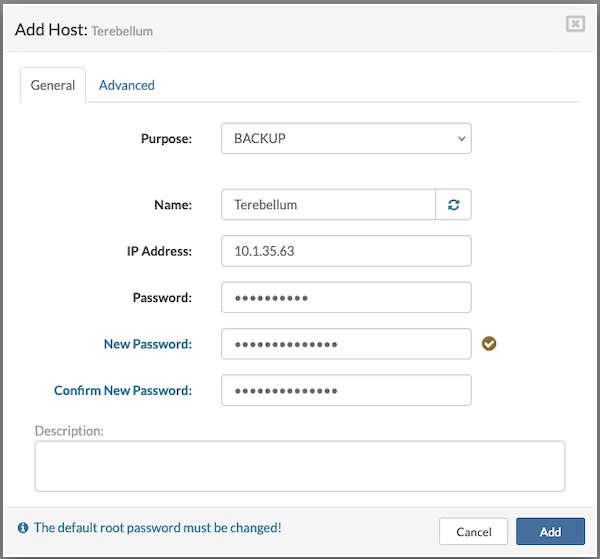Close the Add Host dialog with the X icon
The height and width of the screenshot is (559, 600).
coord(575,24)
